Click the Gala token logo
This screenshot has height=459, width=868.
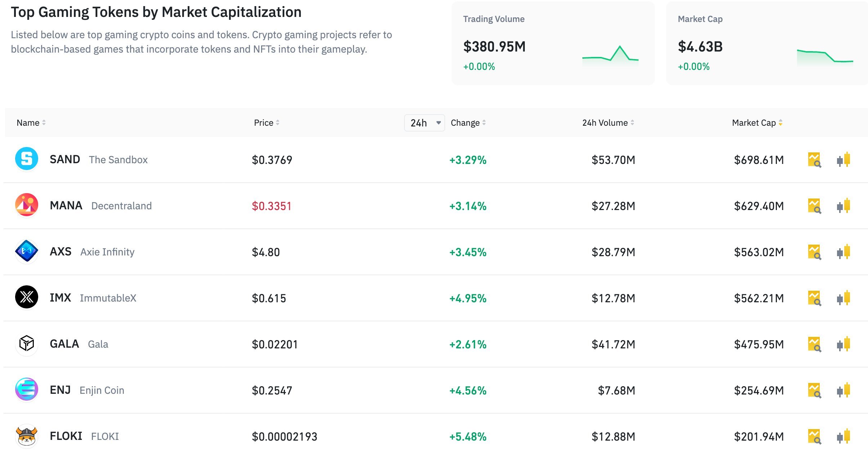pos(27,343)
